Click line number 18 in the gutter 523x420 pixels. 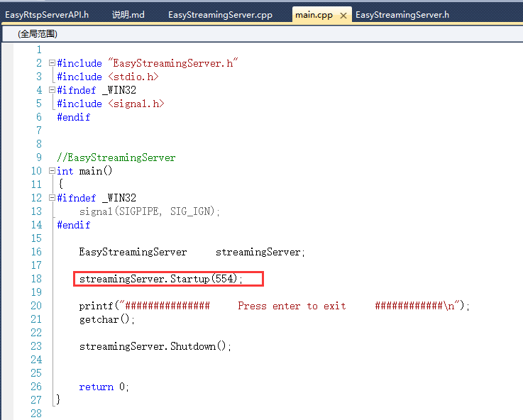(36, 279)
